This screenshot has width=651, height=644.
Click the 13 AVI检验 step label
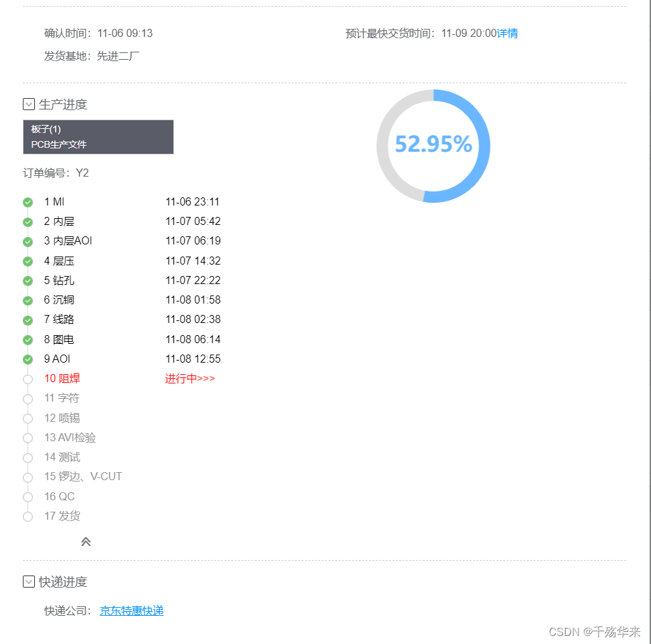70,437
